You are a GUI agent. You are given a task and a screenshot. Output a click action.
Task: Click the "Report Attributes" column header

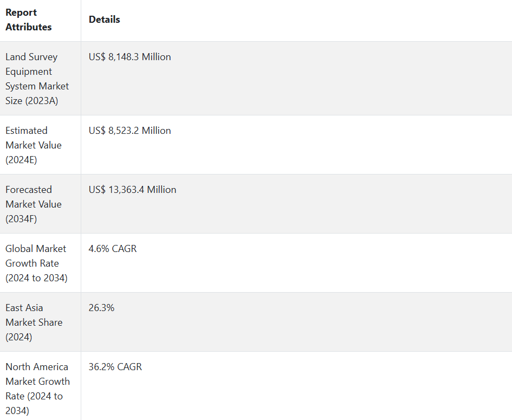pyautogui.click(x=29, y=20)
